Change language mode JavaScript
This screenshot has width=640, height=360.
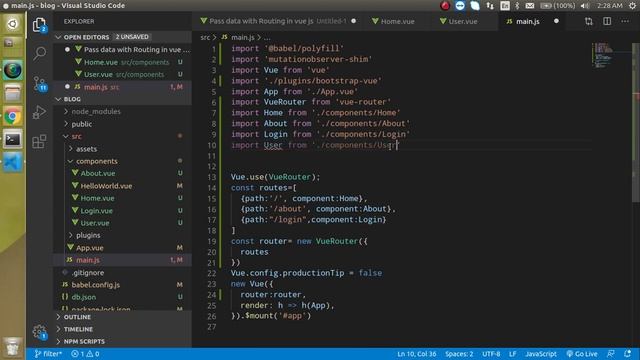(x=541, y=354)
